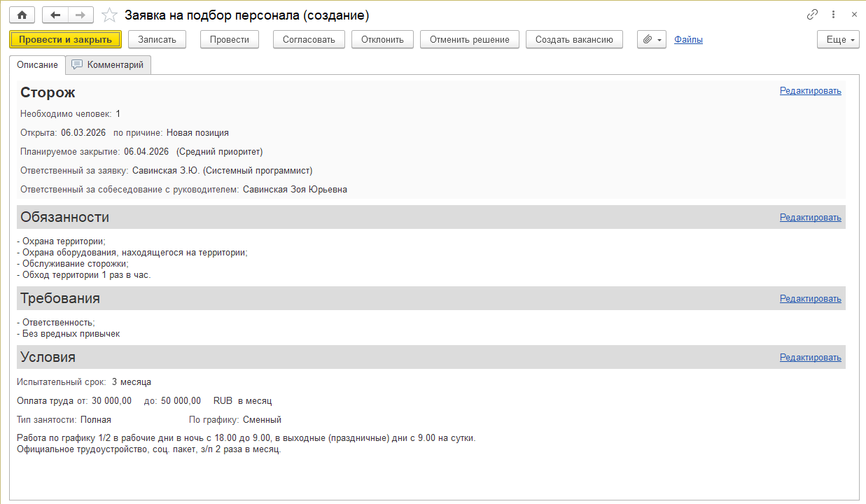Add the form to favorites with the star

pos(109,15)
